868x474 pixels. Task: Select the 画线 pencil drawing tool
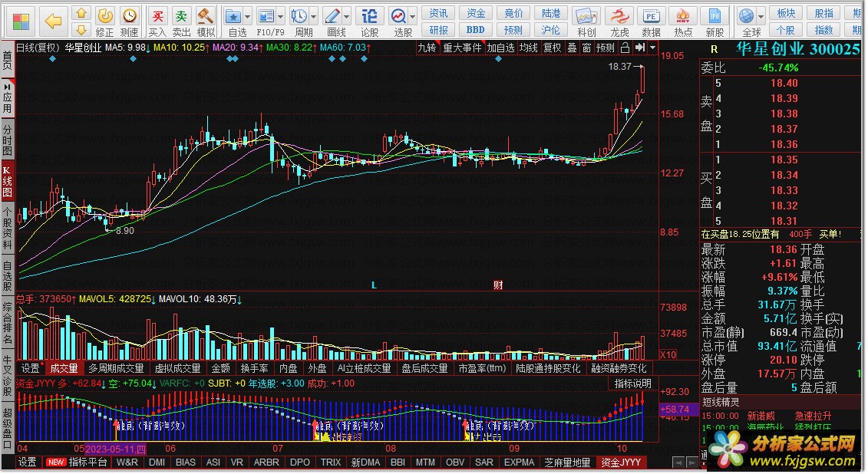click(x=332, y=16)
